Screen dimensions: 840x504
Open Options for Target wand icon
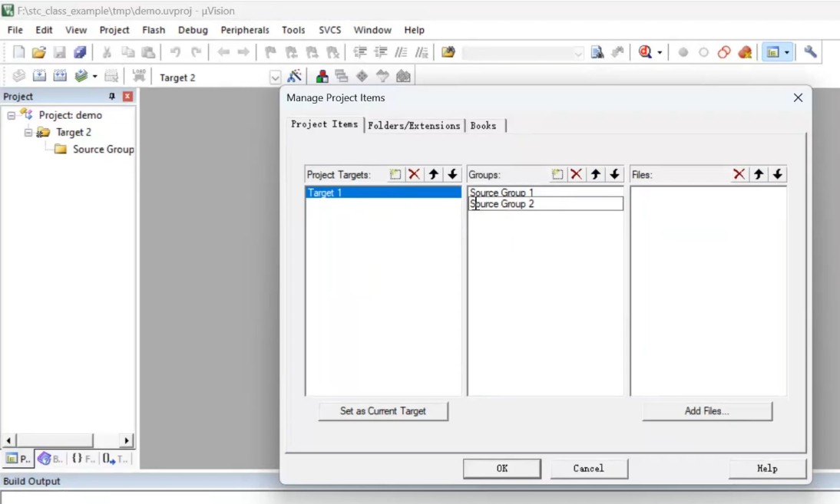coord(294,77)
